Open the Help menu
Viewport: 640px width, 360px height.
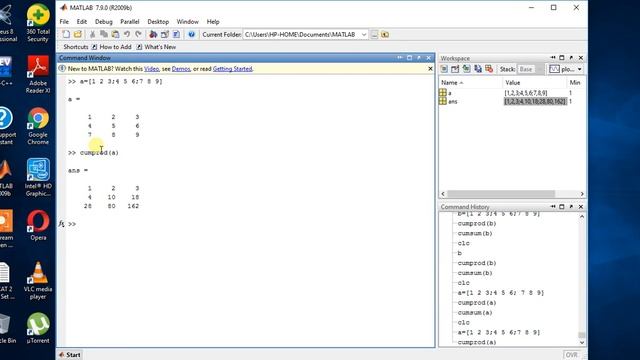[x=213, y=22]
